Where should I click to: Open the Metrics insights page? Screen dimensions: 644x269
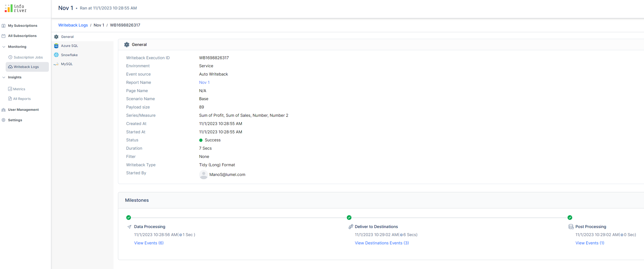(19, 89)
